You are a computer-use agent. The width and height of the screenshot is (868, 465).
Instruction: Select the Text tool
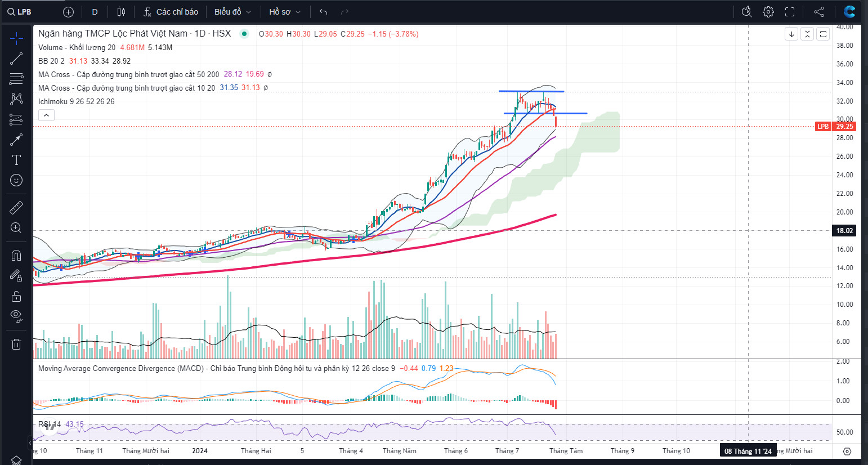(16, 160)
